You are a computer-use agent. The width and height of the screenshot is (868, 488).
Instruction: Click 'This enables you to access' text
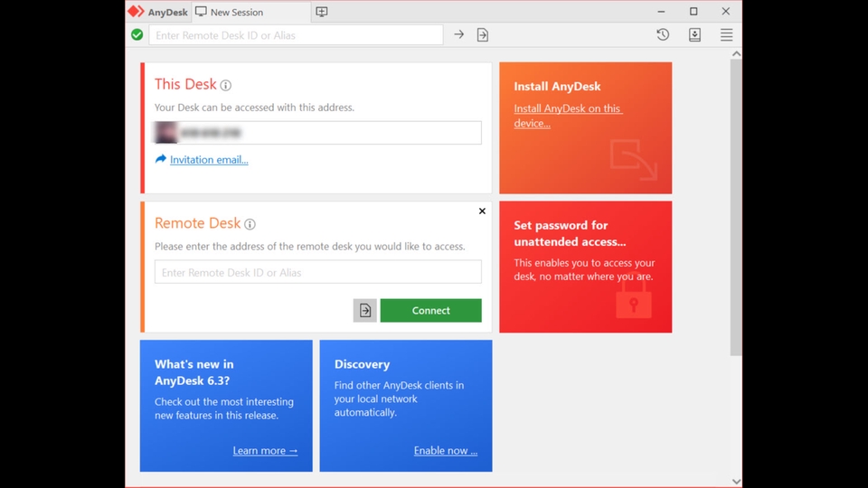click(584, 269)
